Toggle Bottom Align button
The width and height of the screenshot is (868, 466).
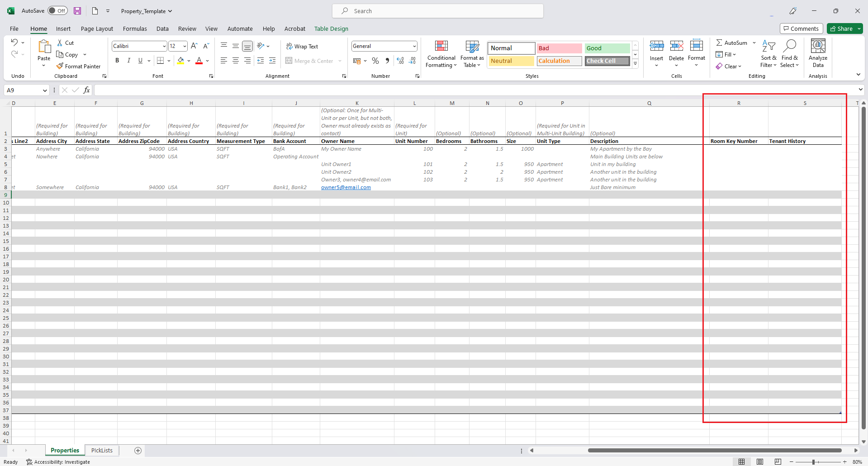tap(247, 46)
